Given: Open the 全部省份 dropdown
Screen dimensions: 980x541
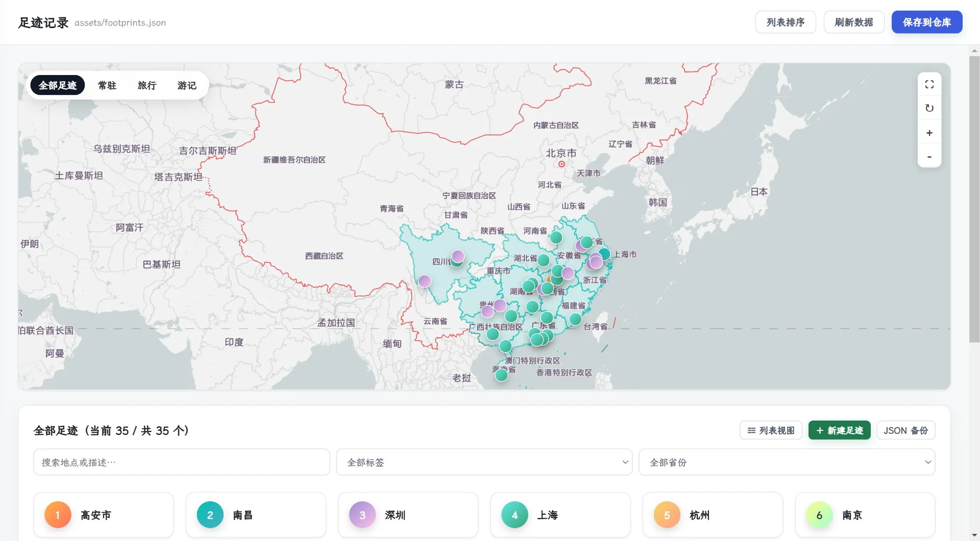Looking at the screenshot, I should click(x=787, y=462).
